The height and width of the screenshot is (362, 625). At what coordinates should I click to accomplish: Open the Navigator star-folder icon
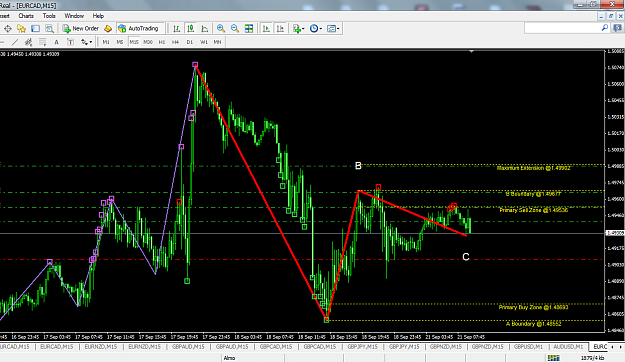coord(22,29)
